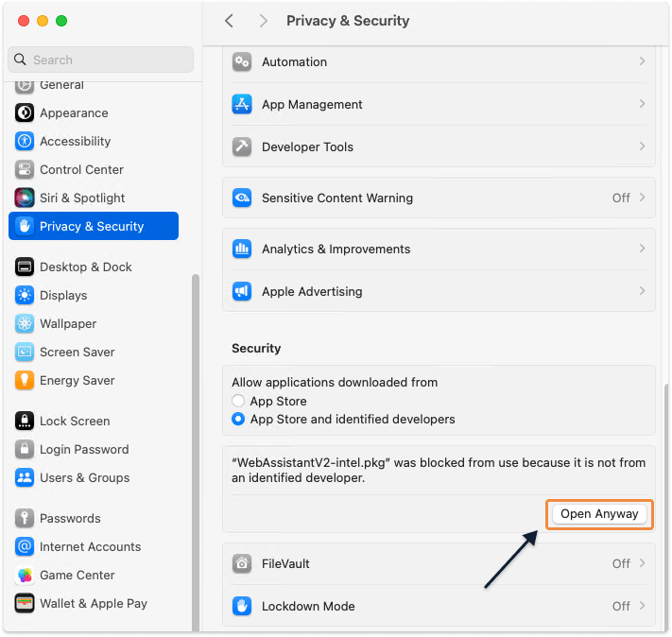Click the Energy Saver bulb icon
Viewport: 672px width, 637px height.
25,380
